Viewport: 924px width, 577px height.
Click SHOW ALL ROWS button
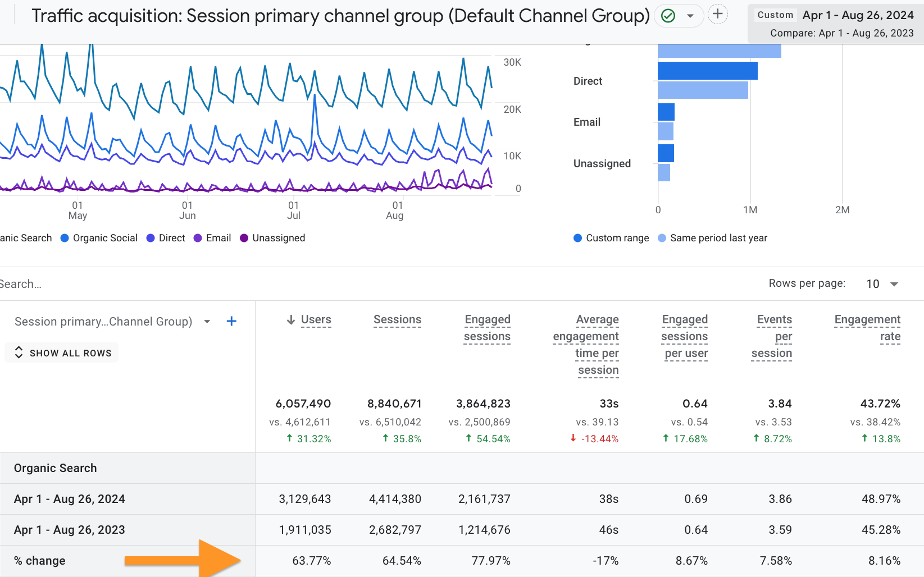(x=62, y=353)
